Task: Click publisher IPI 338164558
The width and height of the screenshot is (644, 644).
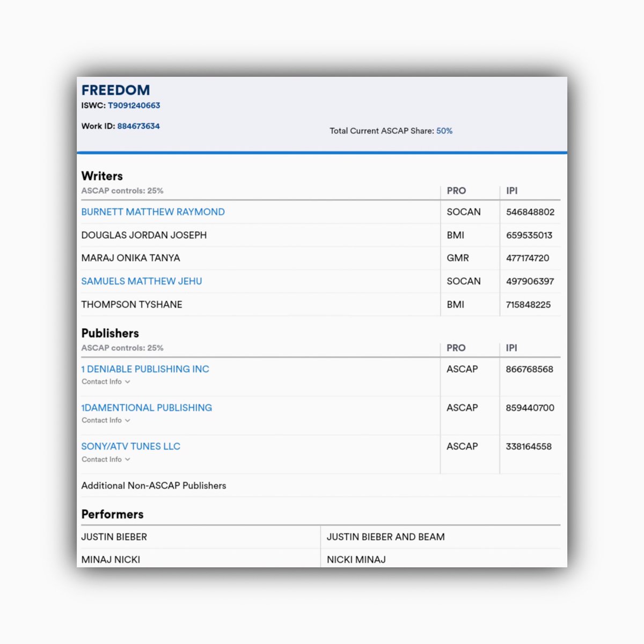Action: point(529,447)
